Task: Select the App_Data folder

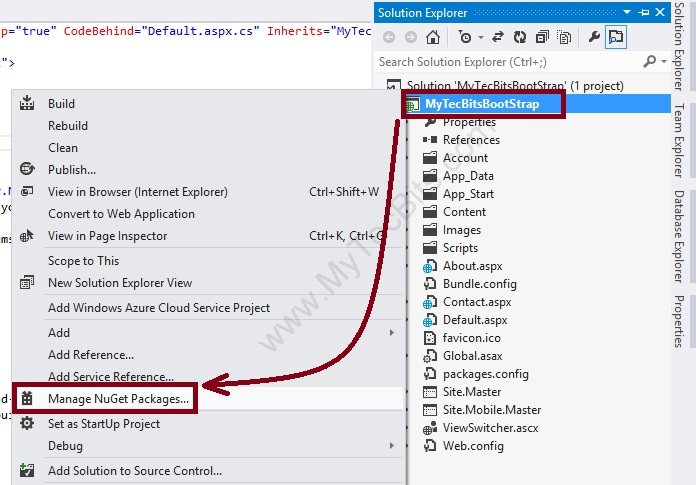Action: tap(468, 176)
